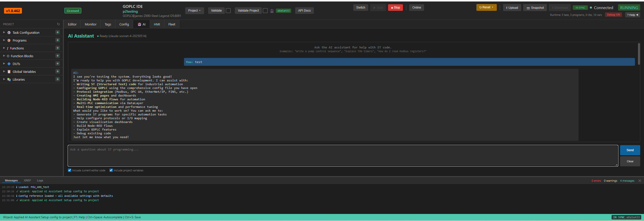Add a new item to Task Configuration

point(58,32)
